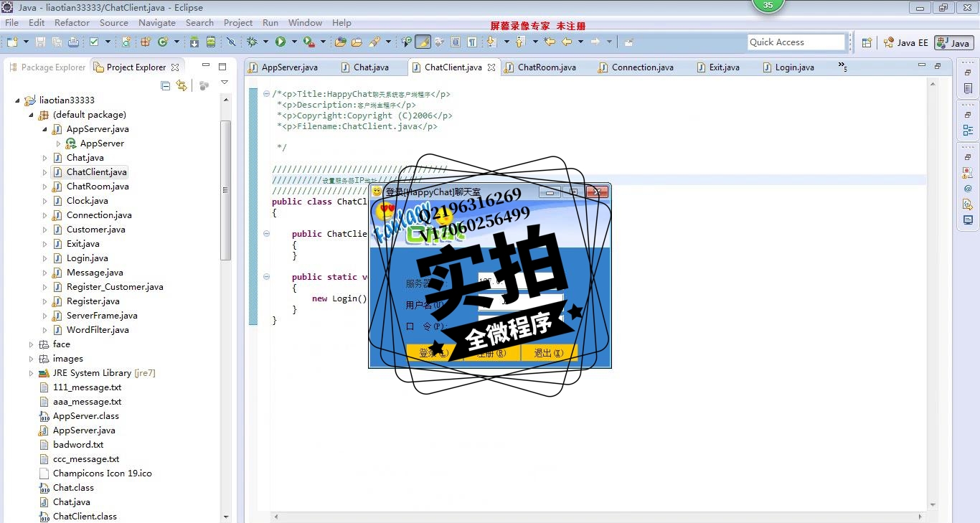This screenshot has width=980, height=523.
Task: Click the Save All toolbar icon
Action: click(57, 42)
